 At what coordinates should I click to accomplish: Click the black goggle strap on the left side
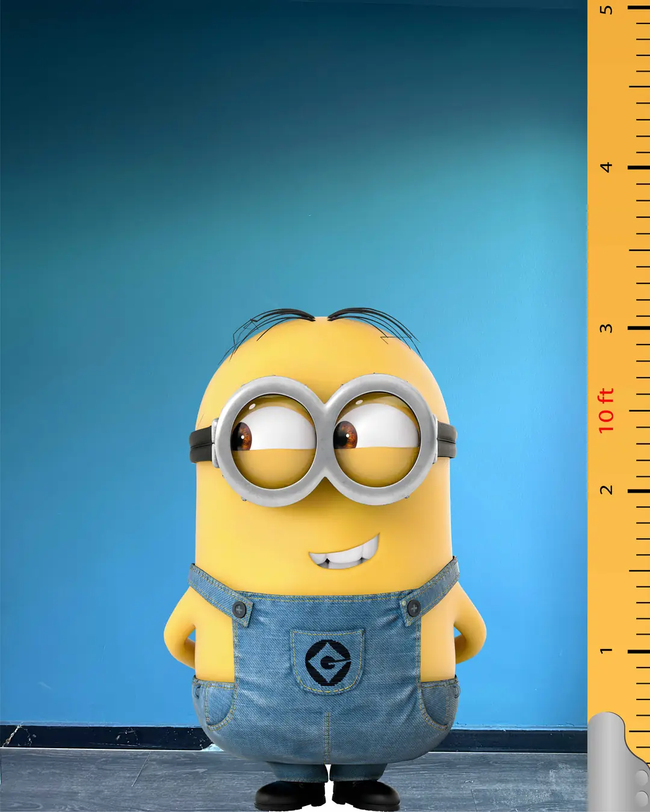(200, 446)
